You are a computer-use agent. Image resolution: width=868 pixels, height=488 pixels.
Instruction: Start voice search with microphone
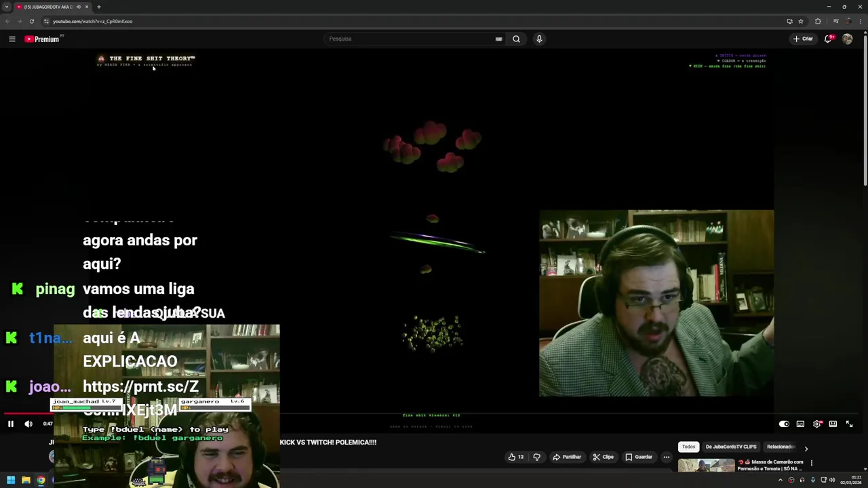tap(539, 39)
